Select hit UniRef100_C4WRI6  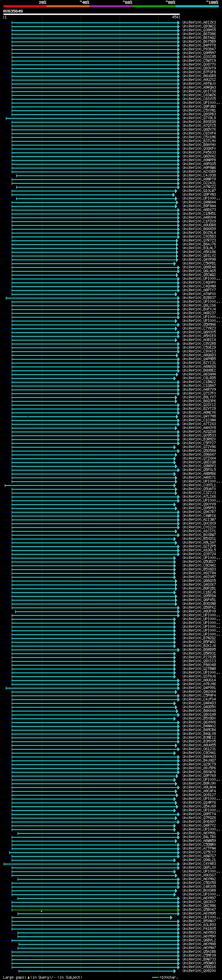(x=199, y=516)
